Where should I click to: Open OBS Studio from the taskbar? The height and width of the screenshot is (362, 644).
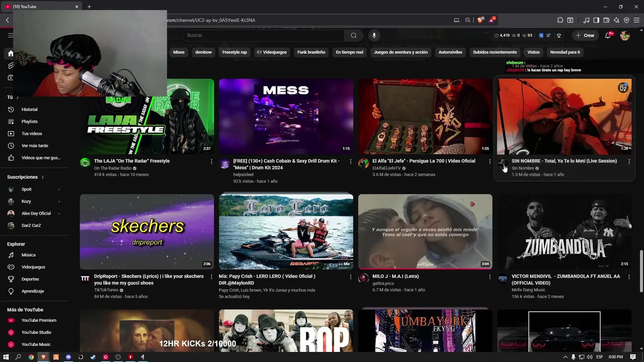tap(118, 357)
